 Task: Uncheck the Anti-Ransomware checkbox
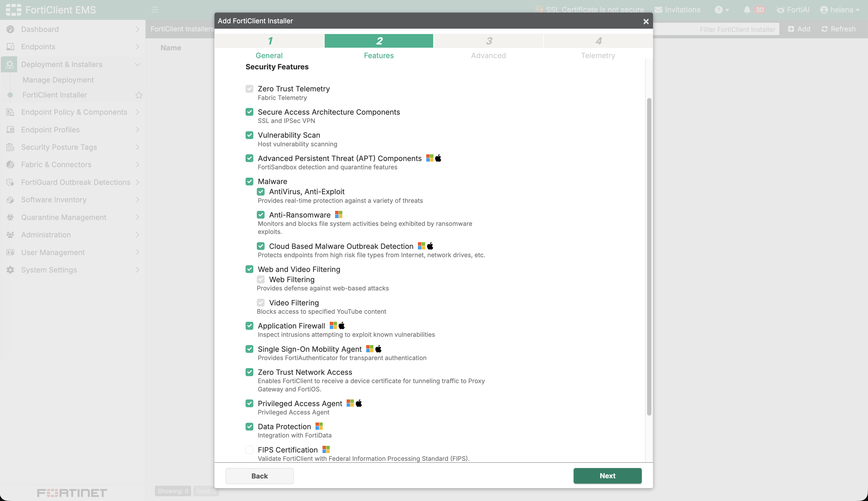pos(261,215)
